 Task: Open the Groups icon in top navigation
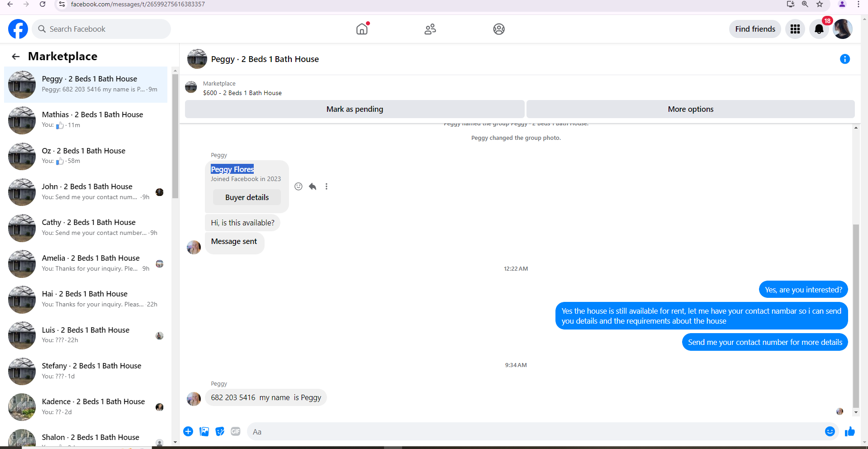tap(499, 29)
